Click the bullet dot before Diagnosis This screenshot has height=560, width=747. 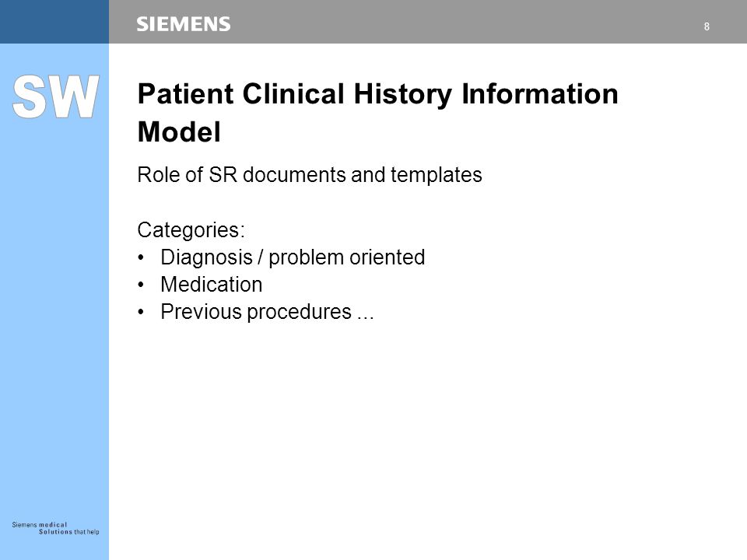141,257
